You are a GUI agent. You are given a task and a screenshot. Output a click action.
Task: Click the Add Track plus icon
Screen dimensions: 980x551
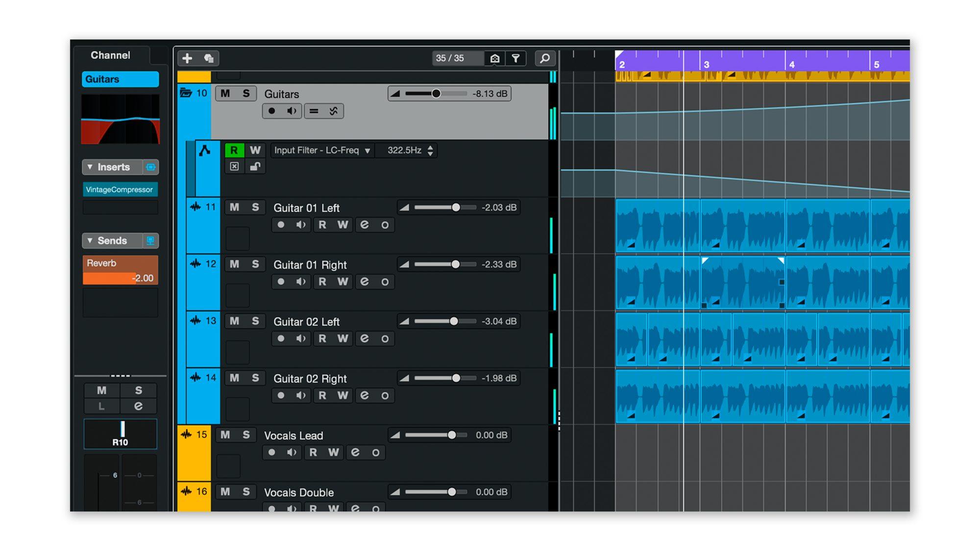187,58
